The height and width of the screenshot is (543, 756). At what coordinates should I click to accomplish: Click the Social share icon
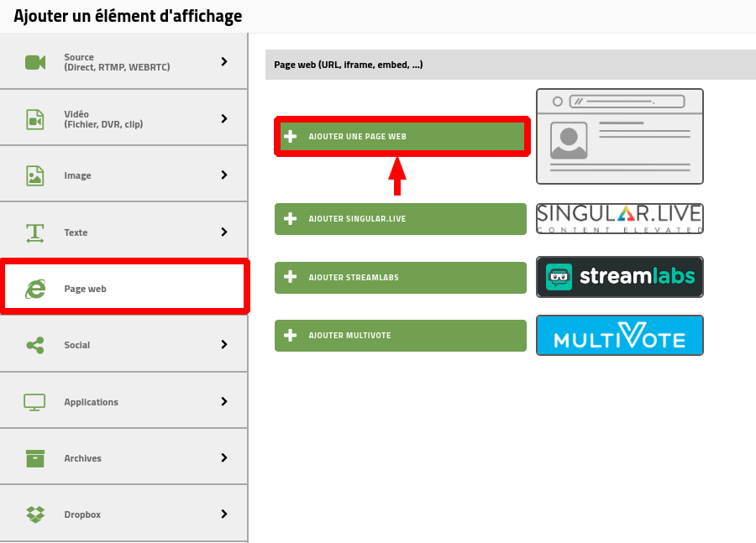pos(35,345)
